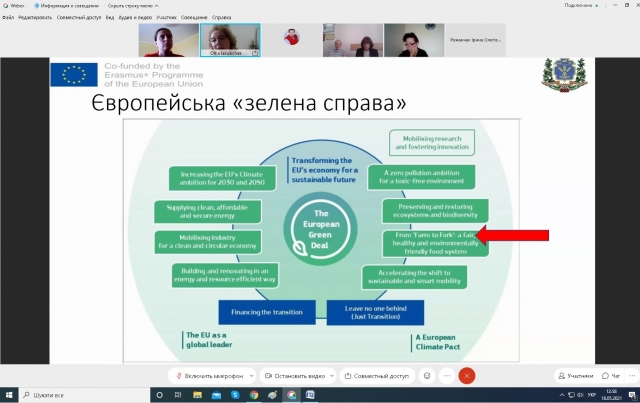Open Skype from taskbar
The image size is (640, 403).
click(x=235, y=395)
